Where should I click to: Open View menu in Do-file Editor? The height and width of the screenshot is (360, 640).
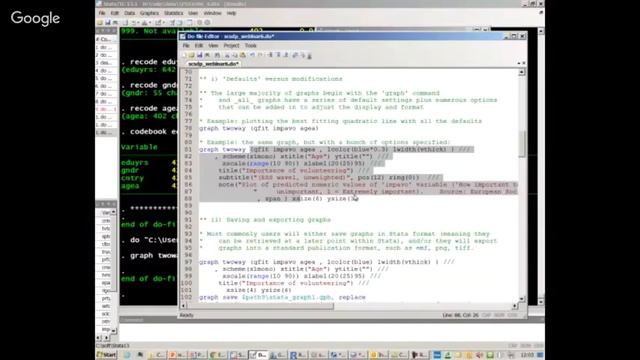point(213,46)
